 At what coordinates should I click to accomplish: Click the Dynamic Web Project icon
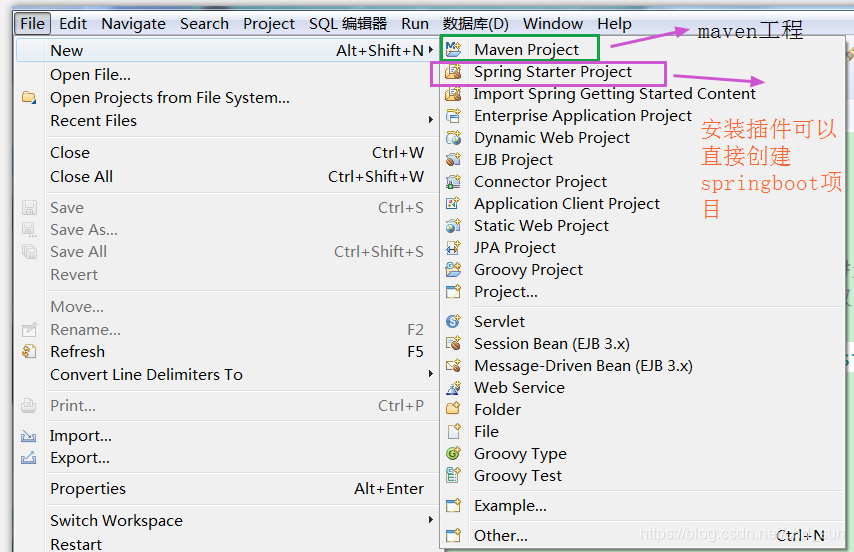point(453,138)
